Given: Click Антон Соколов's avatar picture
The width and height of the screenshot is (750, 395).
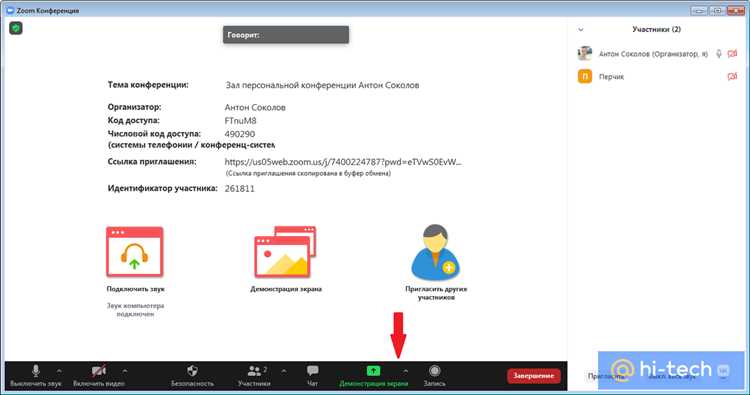Looking at the screenshot, I should pyautogui.click(x=585, y=54).
